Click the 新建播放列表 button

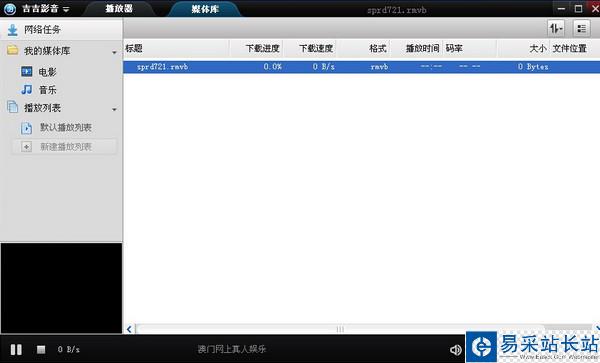[x=64, y=147]
